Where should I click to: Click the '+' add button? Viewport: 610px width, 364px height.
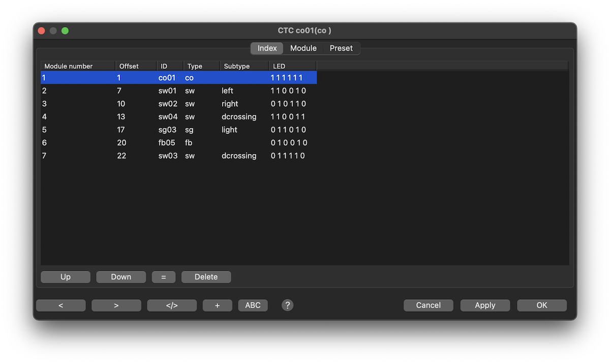coord(217,305)
